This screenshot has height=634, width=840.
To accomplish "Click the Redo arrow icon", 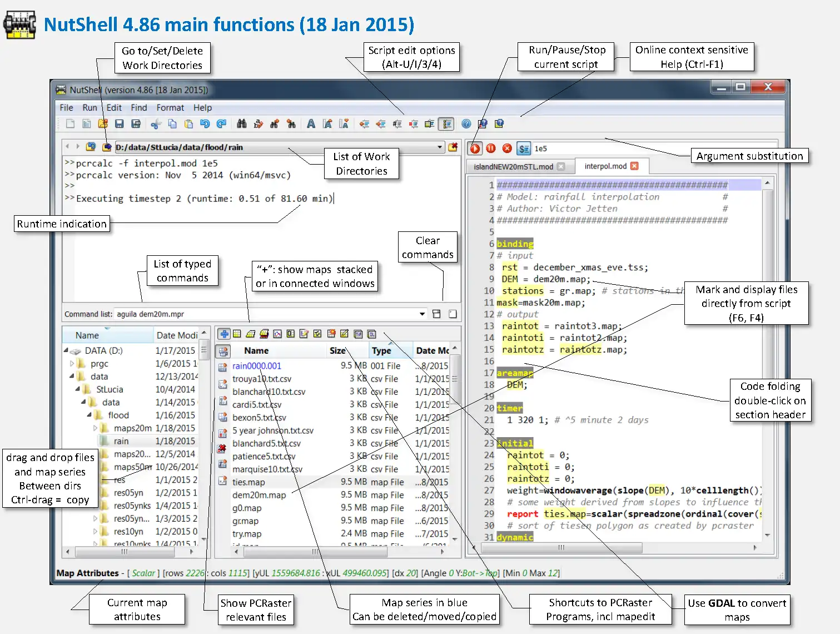I will pos(221,123).
